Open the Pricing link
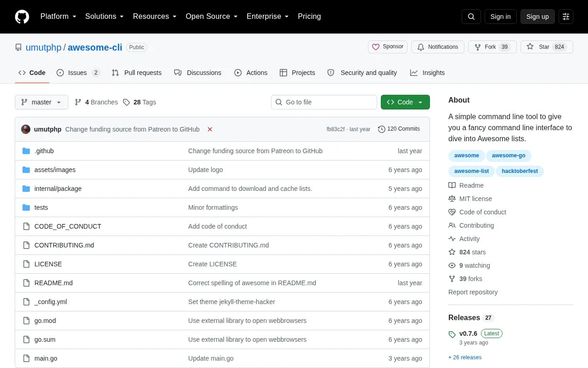This screenshot has height=368, width=588. pyautogui.click(x=309, y=17)
